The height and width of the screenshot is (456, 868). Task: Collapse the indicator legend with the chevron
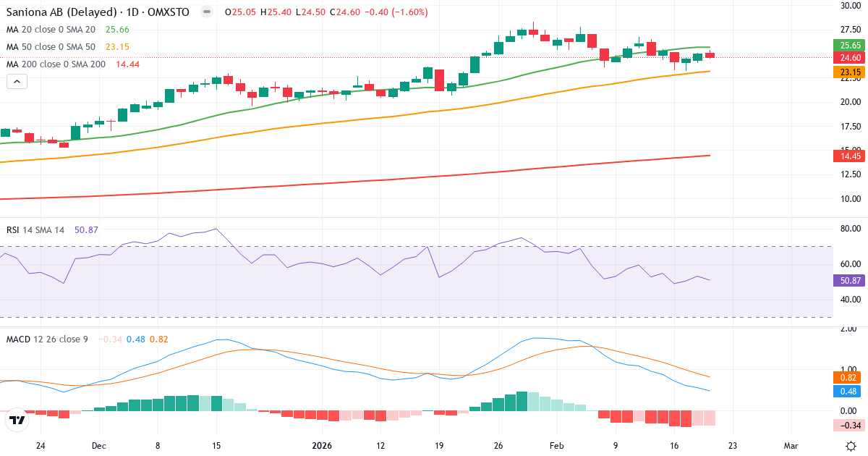click(x=17, y=81)
